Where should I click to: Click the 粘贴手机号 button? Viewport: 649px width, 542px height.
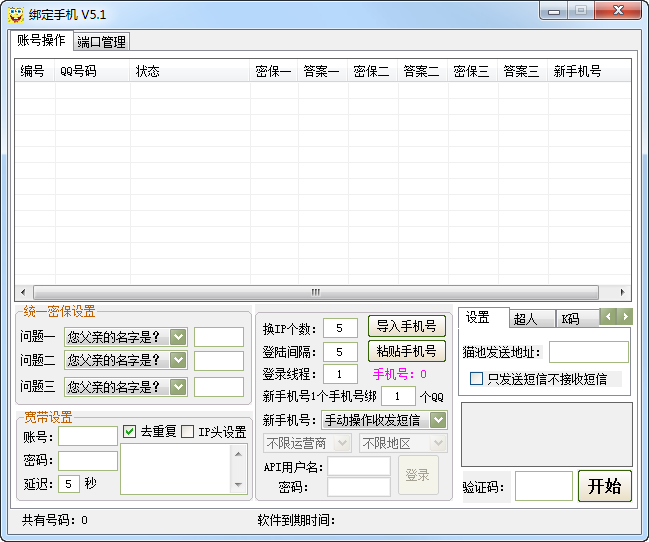pos(406,351)
